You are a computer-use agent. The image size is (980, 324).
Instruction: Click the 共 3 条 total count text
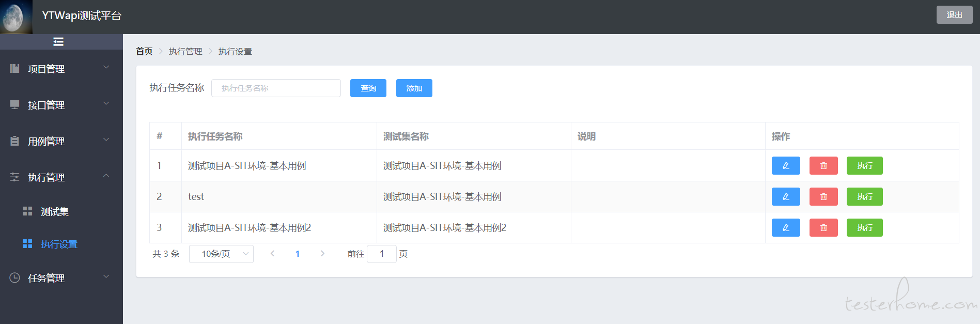click(x=166, y=254)
